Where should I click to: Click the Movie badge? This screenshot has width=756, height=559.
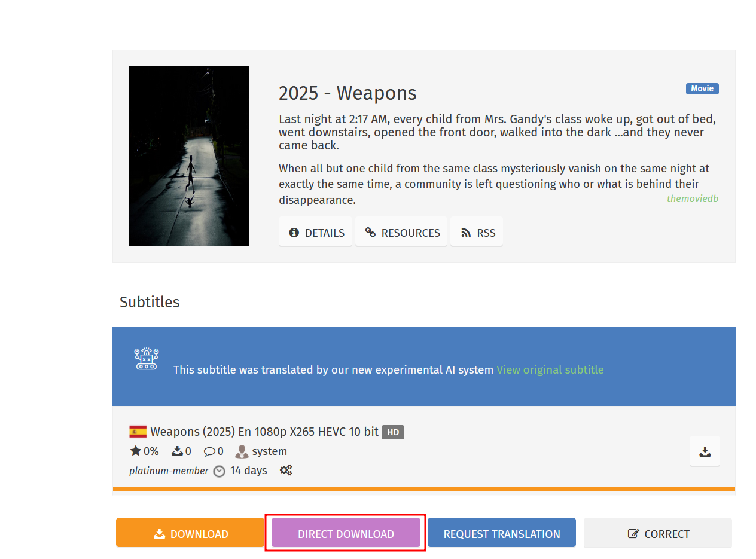coord(702,88)
